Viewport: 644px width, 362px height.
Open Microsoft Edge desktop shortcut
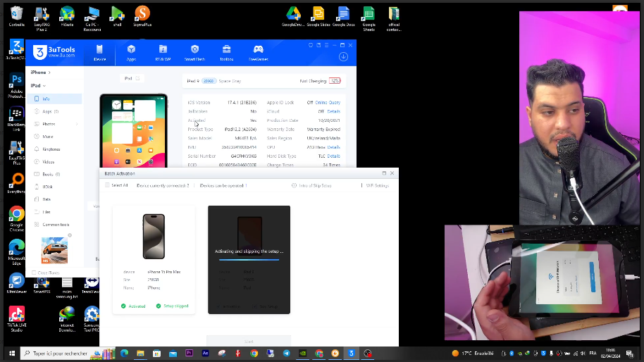[x=16, y=253]
